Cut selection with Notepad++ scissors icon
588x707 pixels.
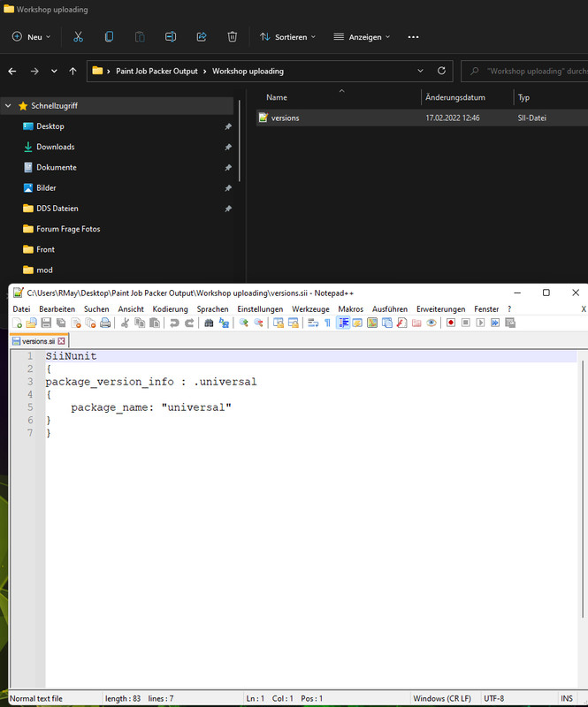click(x=125, y=323)
